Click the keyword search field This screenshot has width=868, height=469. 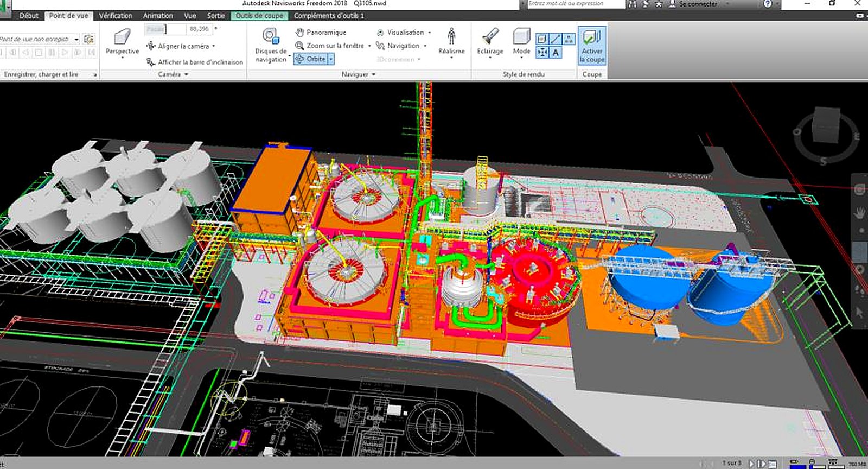pos(576,4)
